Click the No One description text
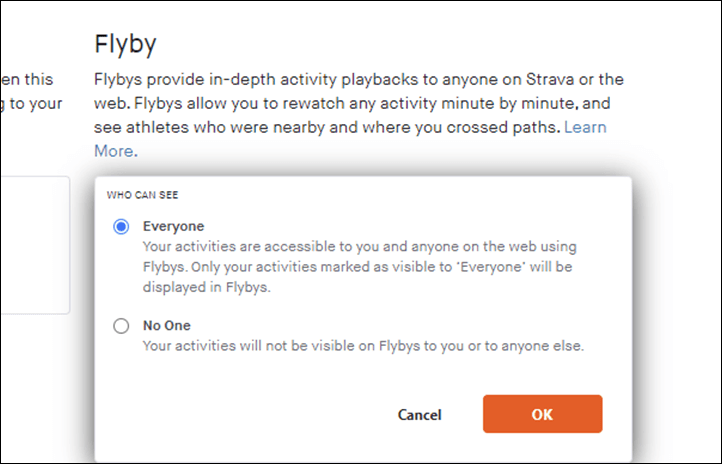Viewport: 722px width, 464px height. 363,346
